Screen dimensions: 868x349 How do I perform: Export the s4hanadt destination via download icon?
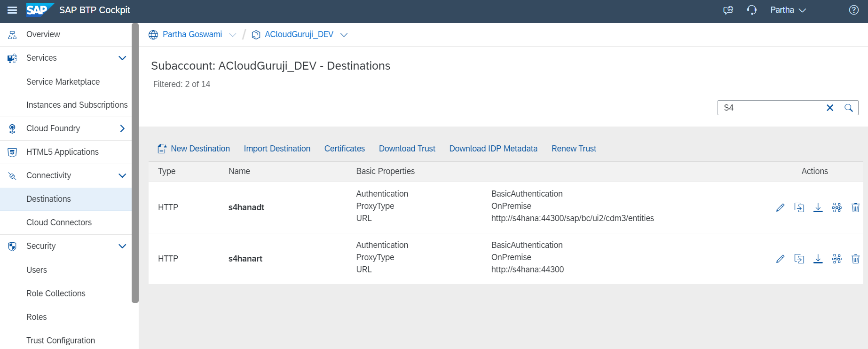[x=818, y=207]
